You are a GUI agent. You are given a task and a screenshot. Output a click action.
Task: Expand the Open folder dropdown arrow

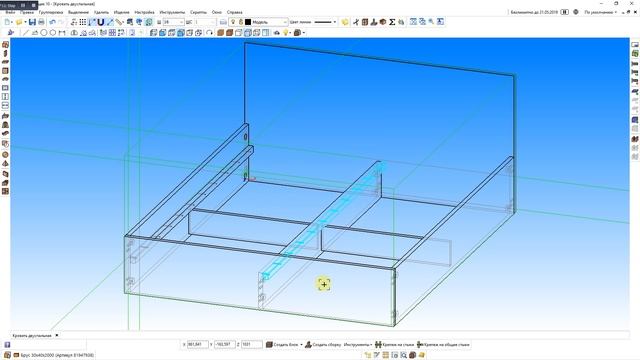[x=25, y=22]
